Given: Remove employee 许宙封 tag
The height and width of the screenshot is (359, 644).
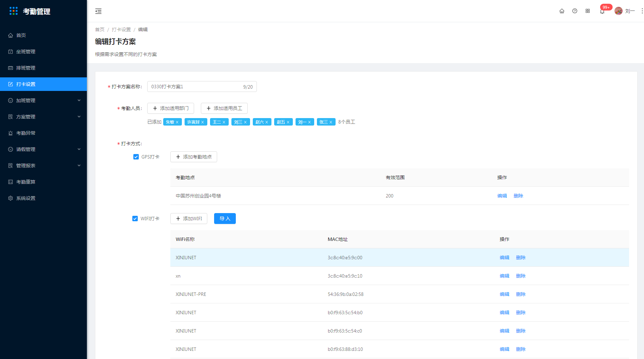Looking at the screenshot, I should click(203, 122).
